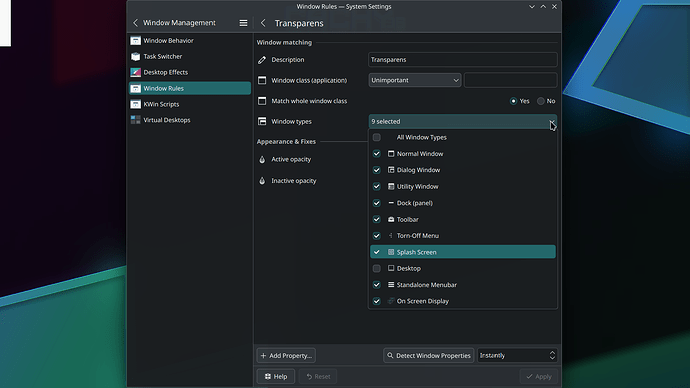Image resolution: width=690 pixels, height=388 pixels.
Task: Collapse the 9 selected window types dropdown
Action: point(462,121)
